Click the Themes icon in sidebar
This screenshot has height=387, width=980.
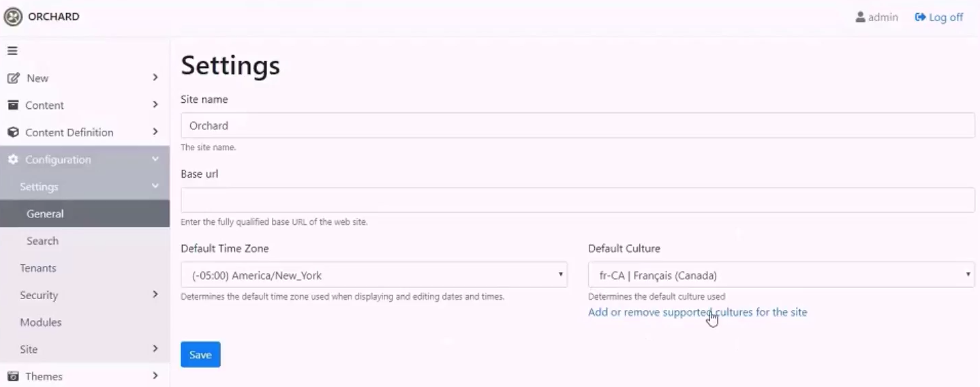[13, 376]
